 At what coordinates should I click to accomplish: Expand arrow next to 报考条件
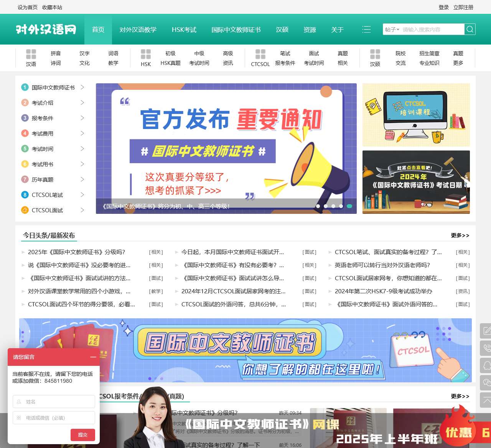point(82,118)
